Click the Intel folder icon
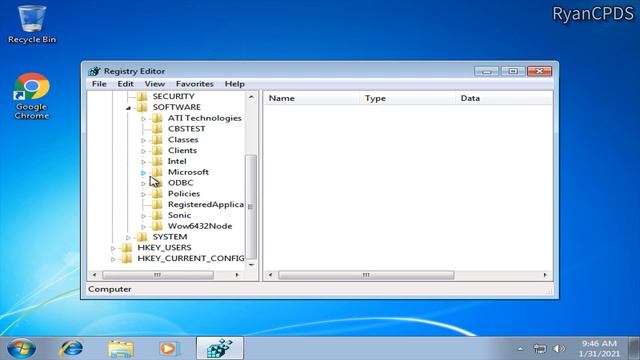This screenshot has height=360, width=640. (157, 161)
